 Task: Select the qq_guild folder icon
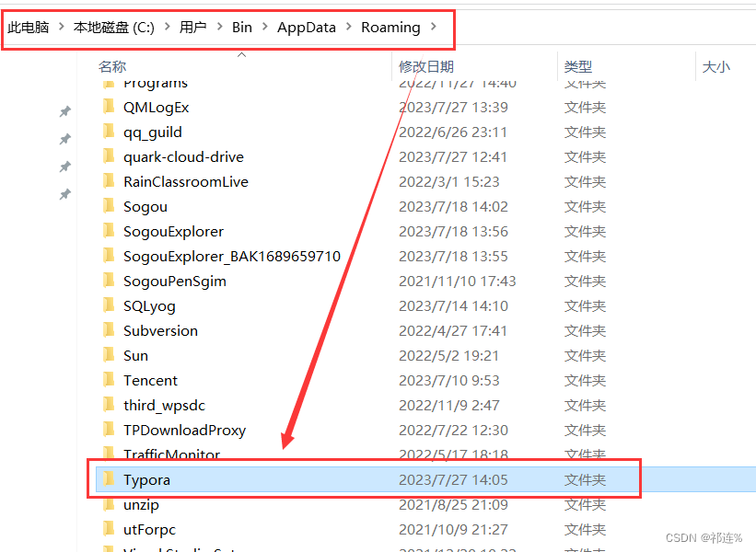point(108,132)
